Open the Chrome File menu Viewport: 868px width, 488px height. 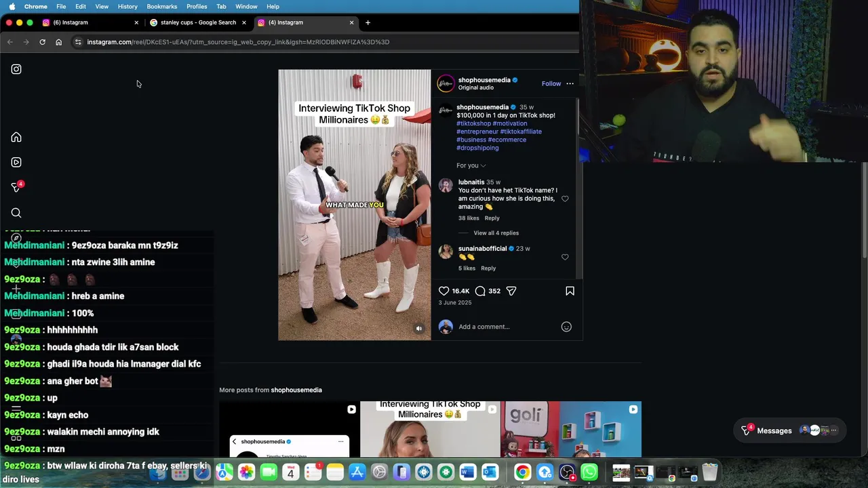tap(61, 6)
